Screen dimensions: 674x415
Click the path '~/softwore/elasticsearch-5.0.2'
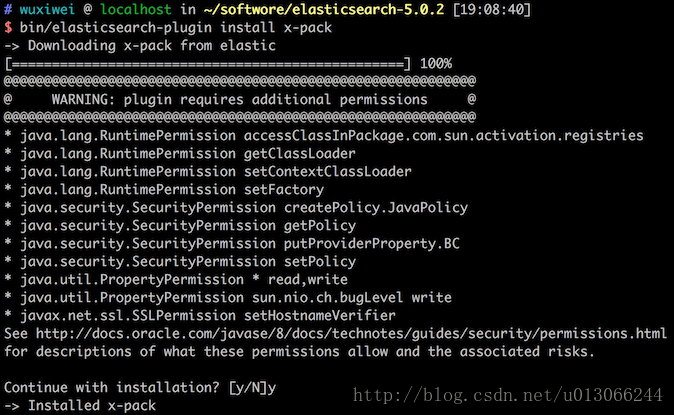tap(324, 9)
